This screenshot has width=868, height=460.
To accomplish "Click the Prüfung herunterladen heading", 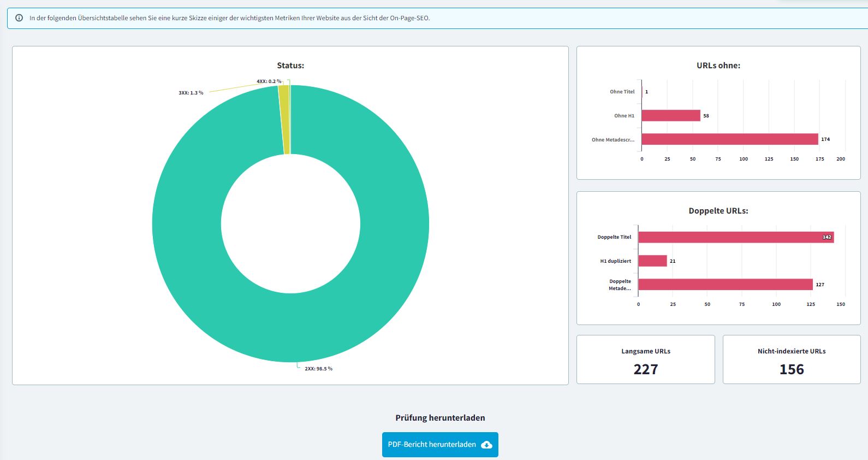I will coord(440,418).
